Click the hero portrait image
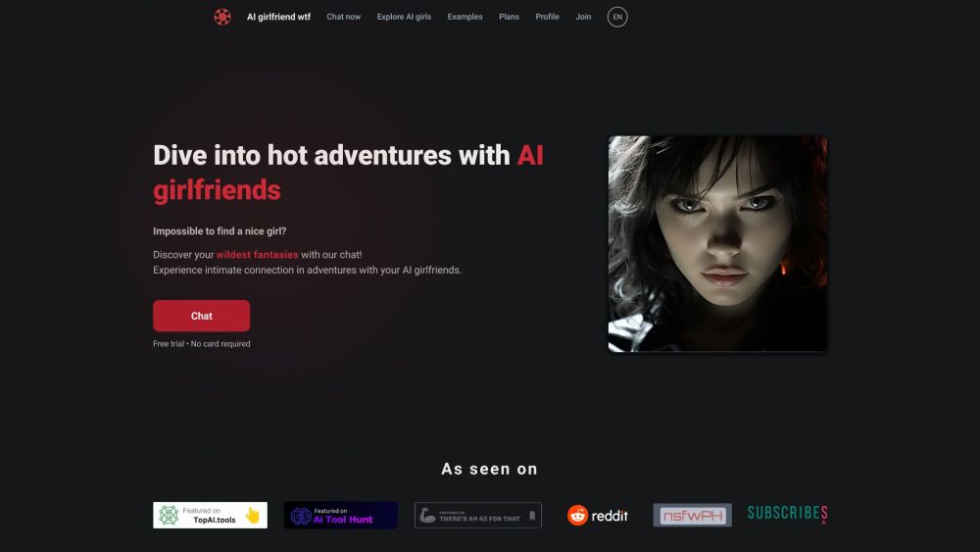 tap(717, 243)
